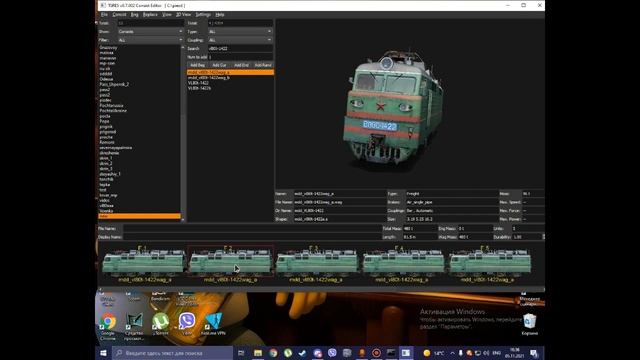Open the 3D View menu
This screenshot has height=360, width=640.
pos(183,14)
